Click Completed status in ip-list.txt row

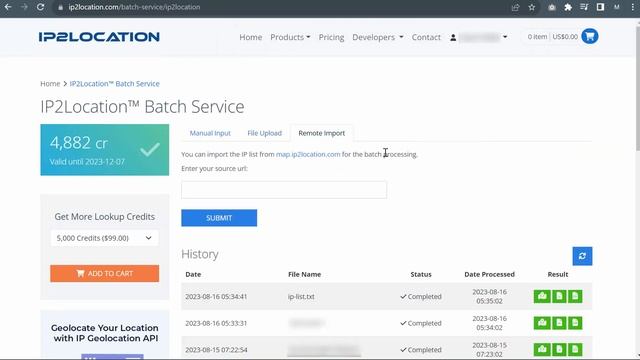pos(421,297)
